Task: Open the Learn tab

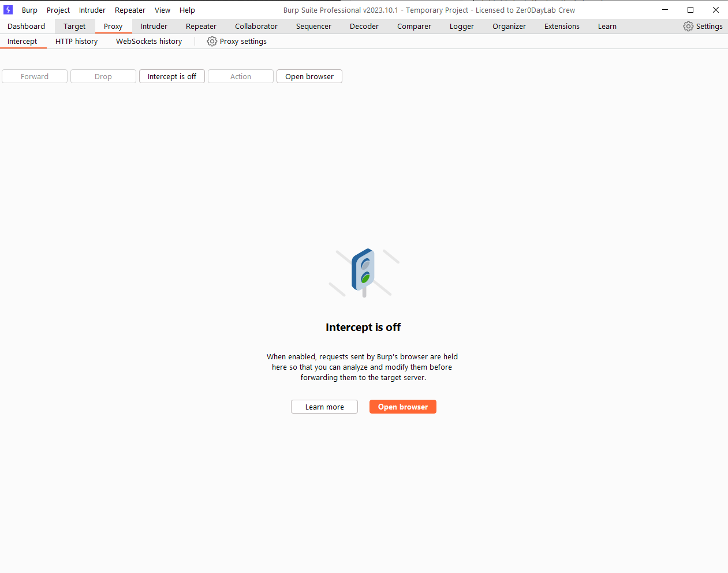Action: pos(607,27)
